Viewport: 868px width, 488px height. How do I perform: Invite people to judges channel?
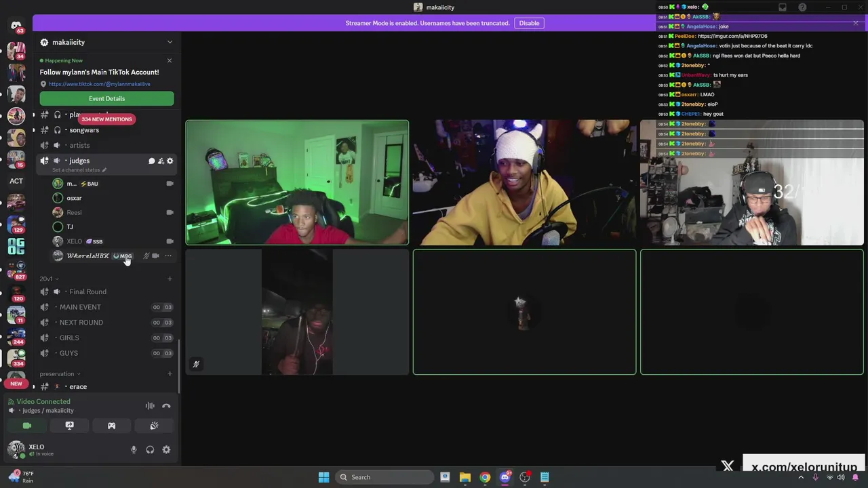click(x=161, y=161)
